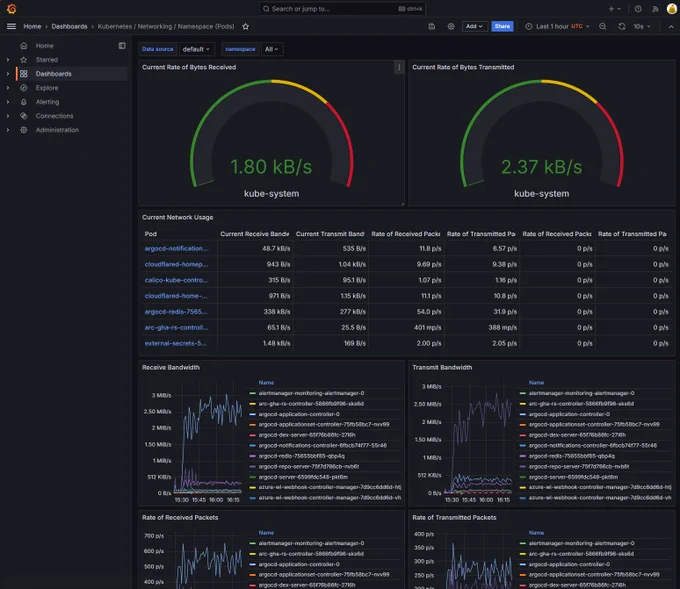Open Alerting in the sidebar
The image size is (680, 589).
(x=47, y=102)
